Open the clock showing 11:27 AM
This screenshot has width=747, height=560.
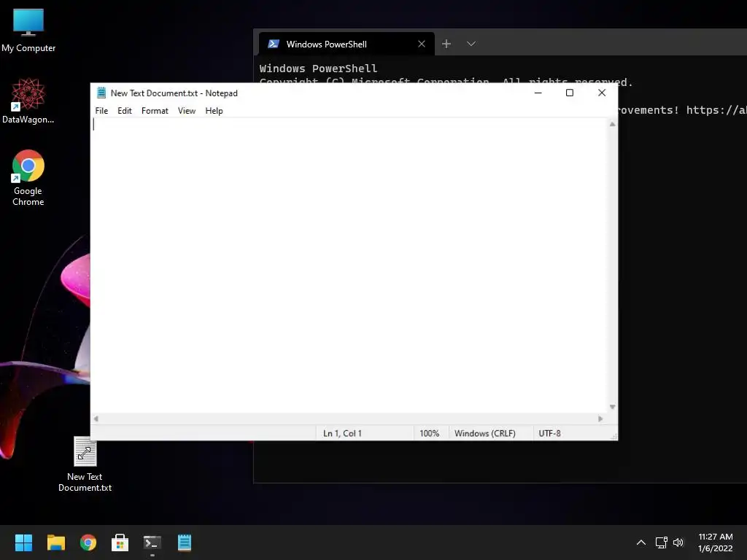point(715,542)
